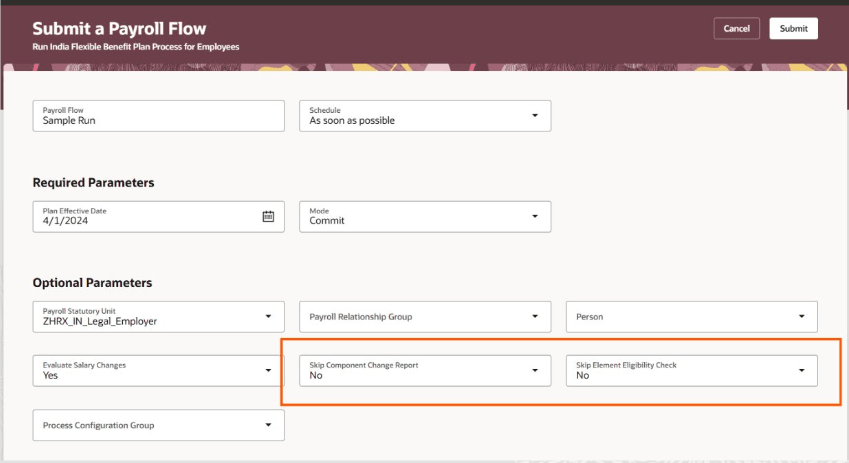Expand Payroll Relationship Group dropdown arrow
The width and height of the screenshot is (849, 463).
[x=534, y=316]
